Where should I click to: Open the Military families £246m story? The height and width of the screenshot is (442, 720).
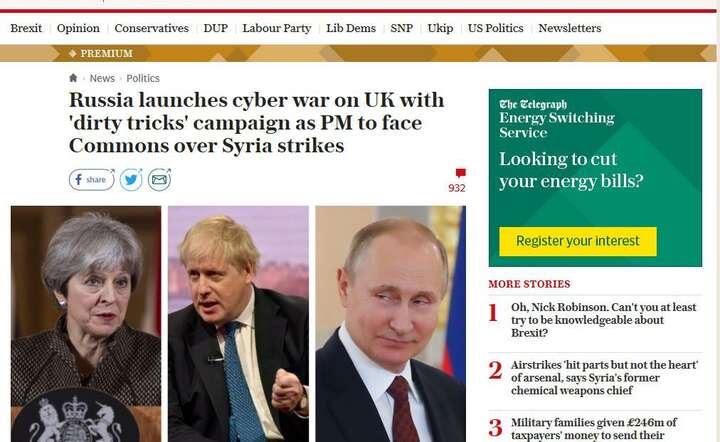(x=594, y=429)
